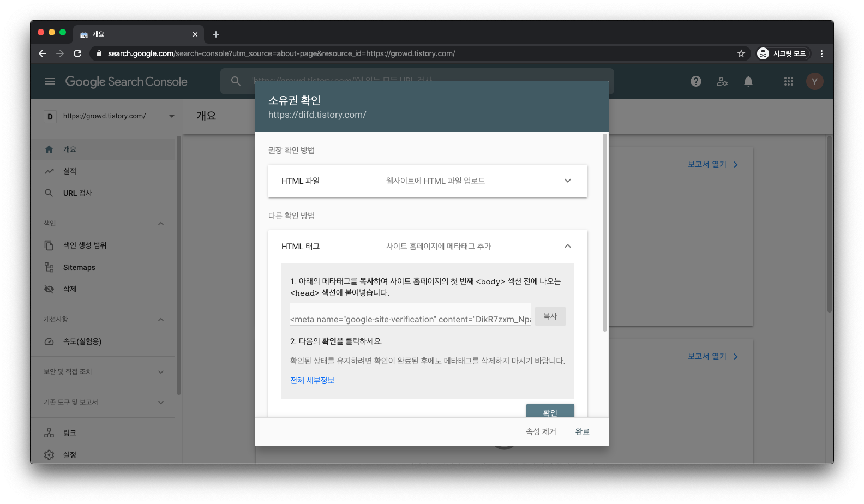
Task: Open users and permissions settings icon
Action: tap(722, 81)
